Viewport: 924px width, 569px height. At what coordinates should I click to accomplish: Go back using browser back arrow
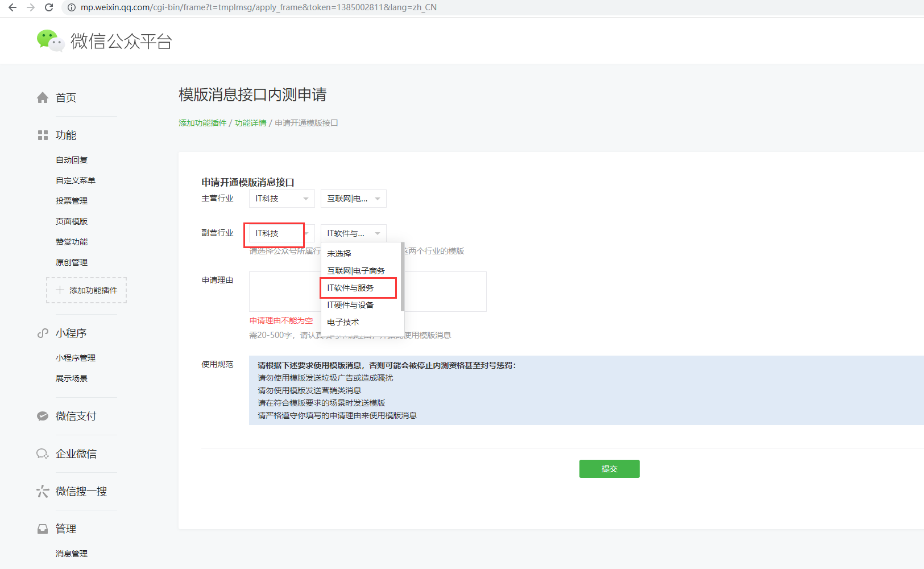click(x=13, y=7)
